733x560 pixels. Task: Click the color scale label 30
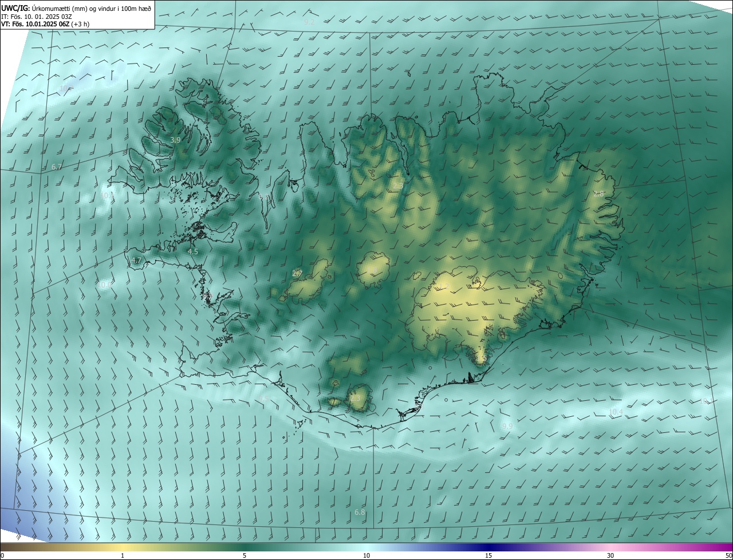click(610, 555)
